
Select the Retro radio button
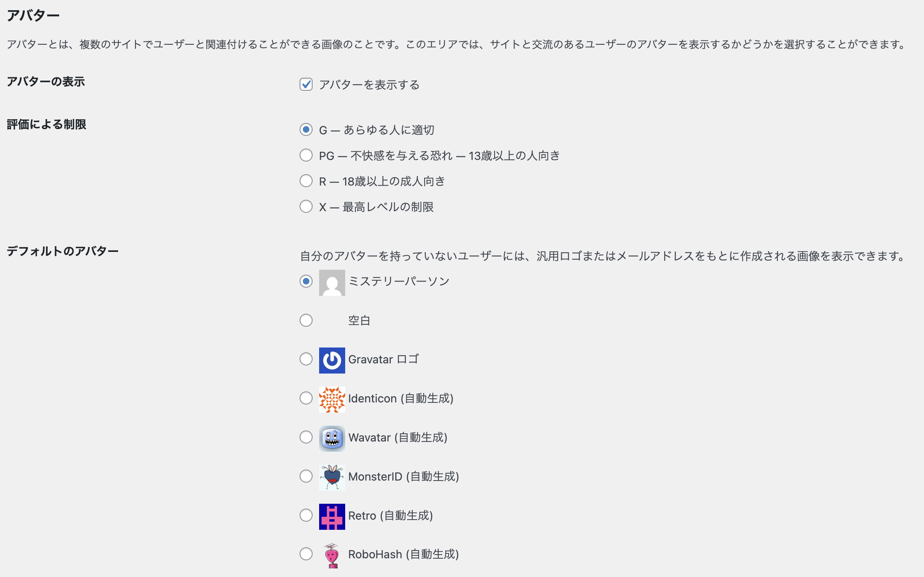pyautogui.click(x=306, y=515)
